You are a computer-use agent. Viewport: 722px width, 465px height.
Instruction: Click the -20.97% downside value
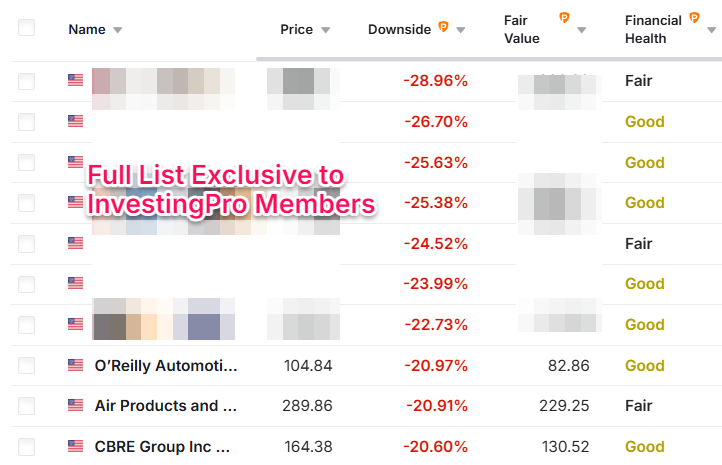[x=436, y=366]
